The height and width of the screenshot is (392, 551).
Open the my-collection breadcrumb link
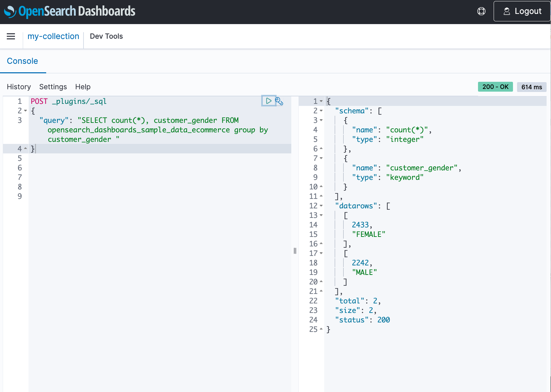pos(53,36)
